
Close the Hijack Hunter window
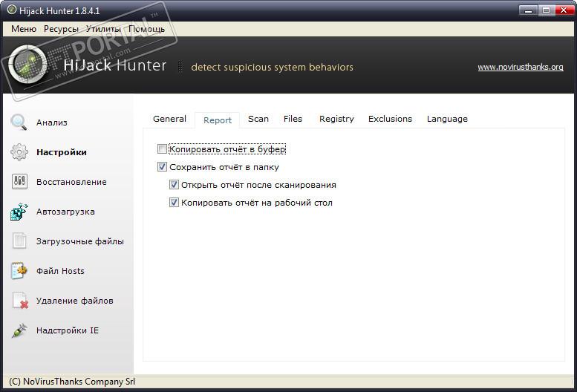click(x=564, y=10)
